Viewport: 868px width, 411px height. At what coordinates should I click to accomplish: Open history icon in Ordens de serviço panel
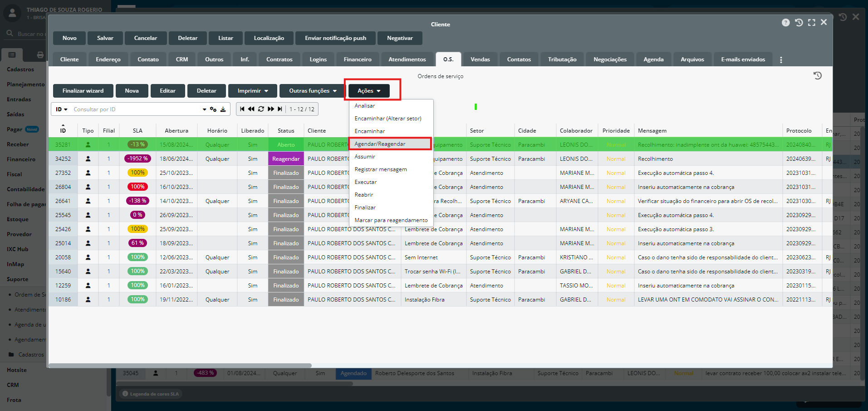tap(817, 76)
